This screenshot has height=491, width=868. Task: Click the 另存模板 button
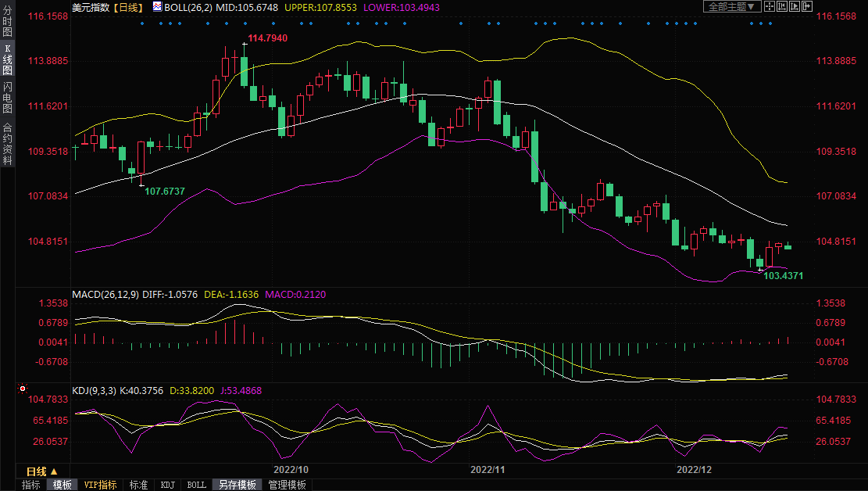(238, 485)
